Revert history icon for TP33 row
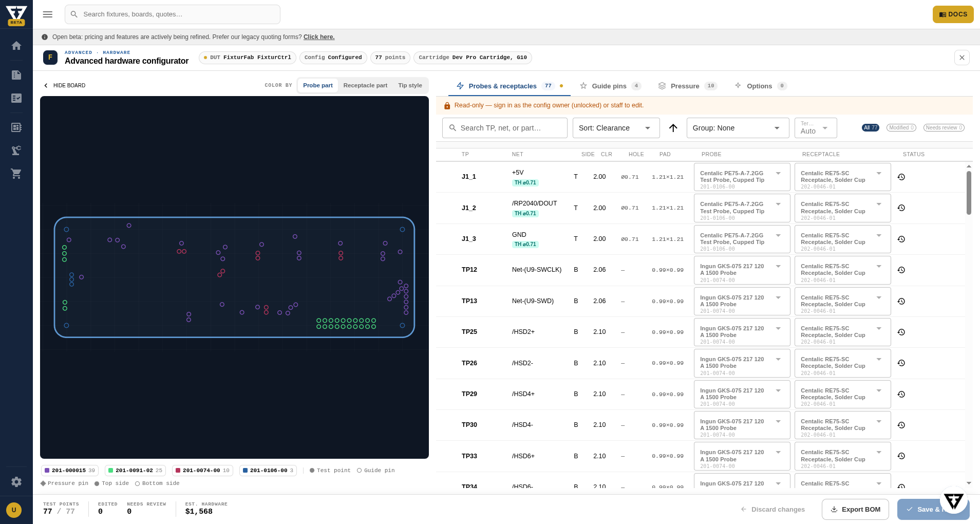This screenshot has width=980, height=524. pos(901,456)
